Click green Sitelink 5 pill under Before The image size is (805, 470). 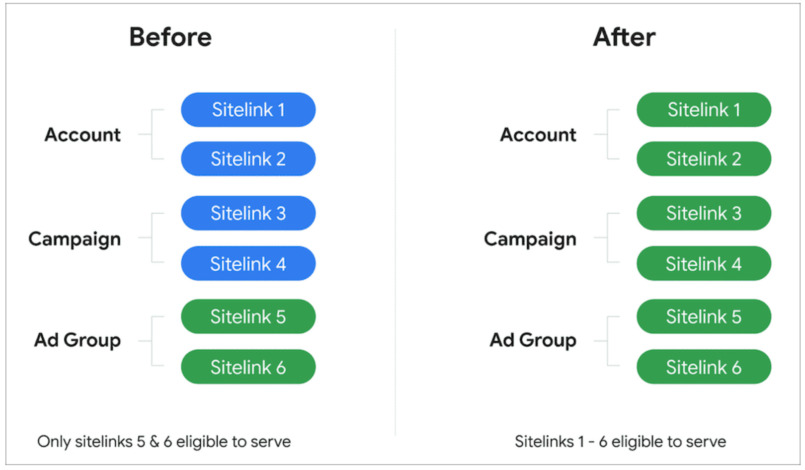click(x=248, y=317)
